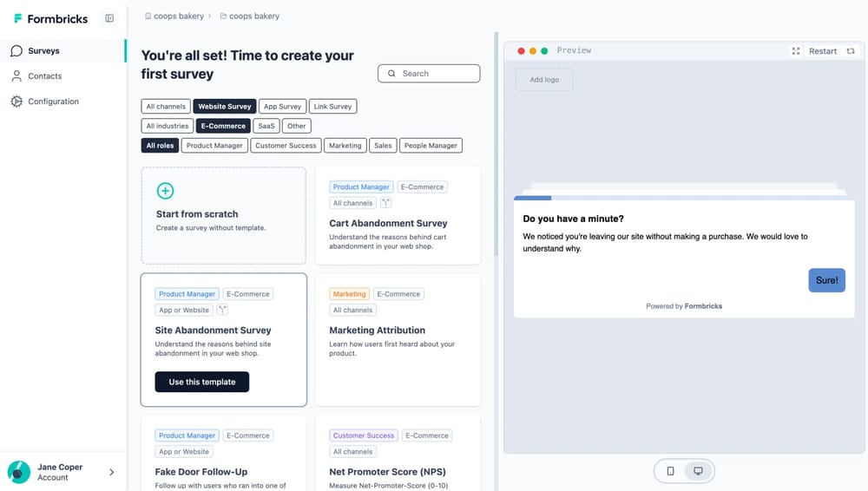
Task: Switch preview to mobile device view
Action: (670, 471)
